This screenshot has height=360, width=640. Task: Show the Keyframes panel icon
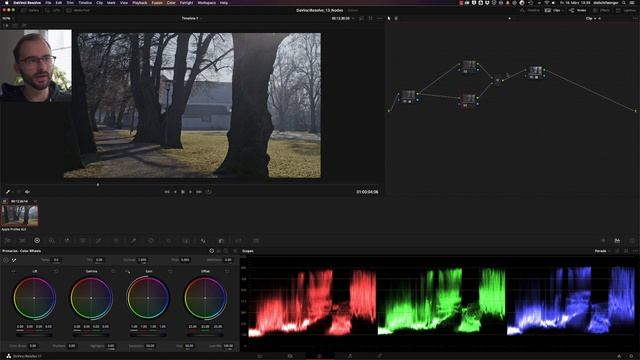tap(603, 241)
